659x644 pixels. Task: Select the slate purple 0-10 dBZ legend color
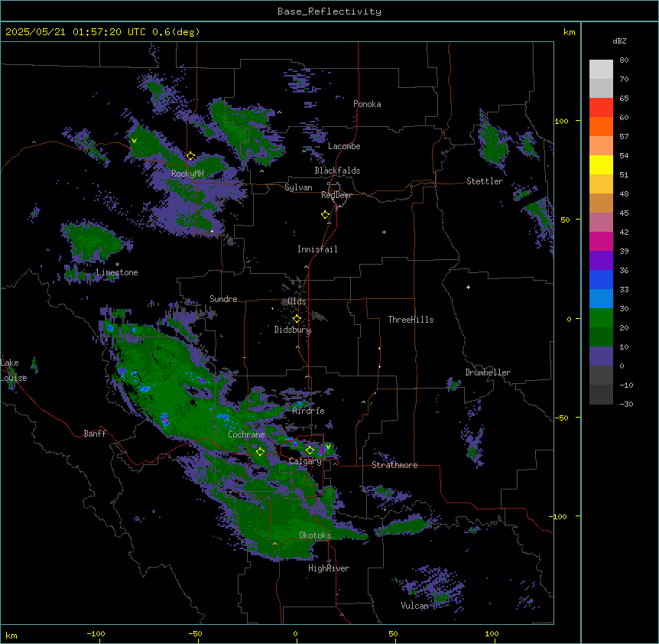click(601, 356)
